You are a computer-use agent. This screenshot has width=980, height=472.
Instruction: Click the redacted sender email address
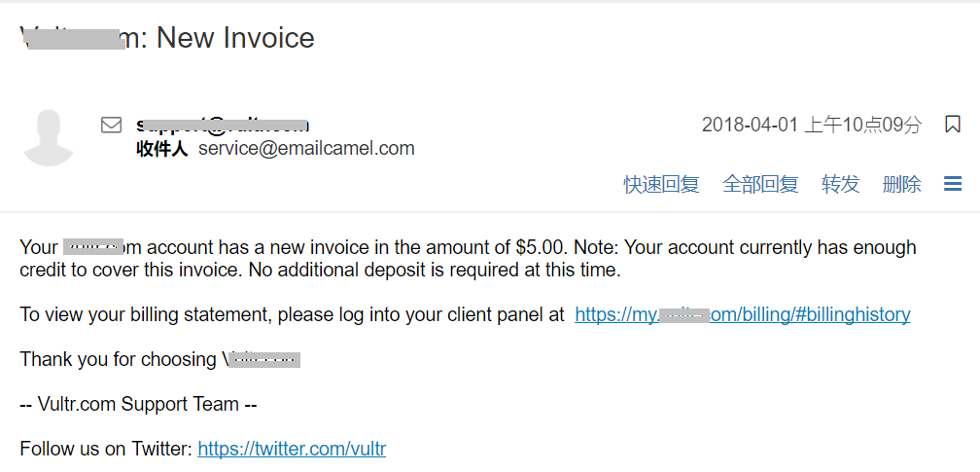click(223, 126)
